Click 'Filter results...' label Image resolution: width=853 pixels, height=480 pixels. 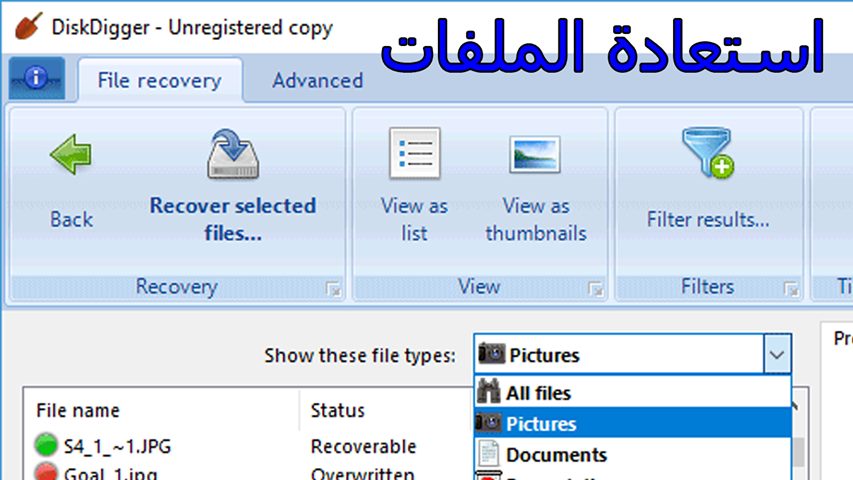tap(708, 219)
